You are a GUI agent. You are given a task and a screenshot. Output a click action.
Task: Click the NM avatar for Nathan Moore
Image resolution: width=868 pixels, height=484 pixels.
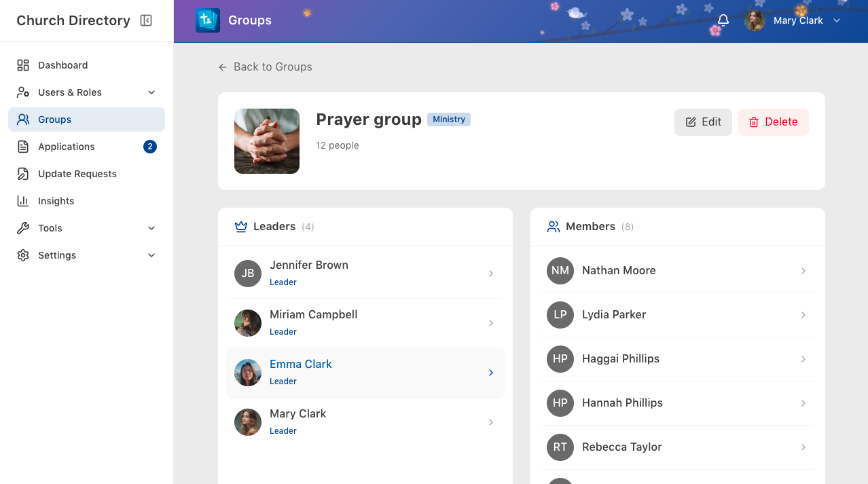point(560,271)
